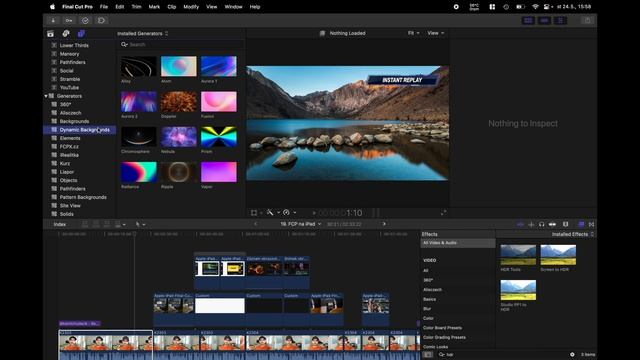This screenshot has width=640, height=360.
Task: Select the Solids generator category
Action: point(67,214)
